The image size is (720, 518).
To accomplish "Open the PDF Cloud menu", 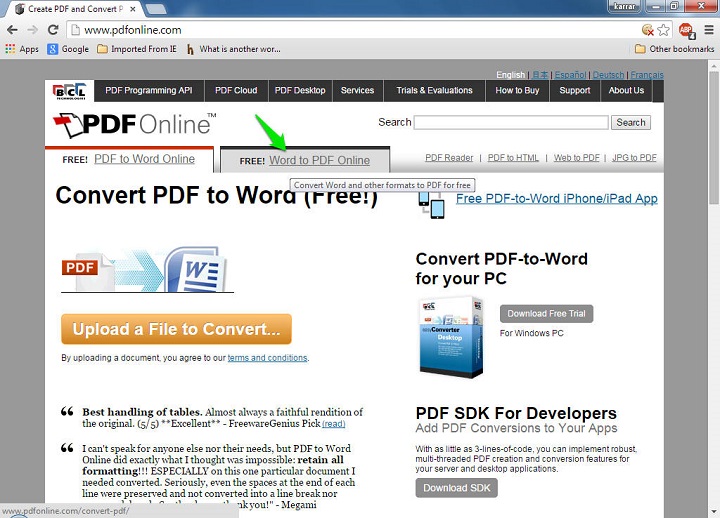I will [236, 90].
